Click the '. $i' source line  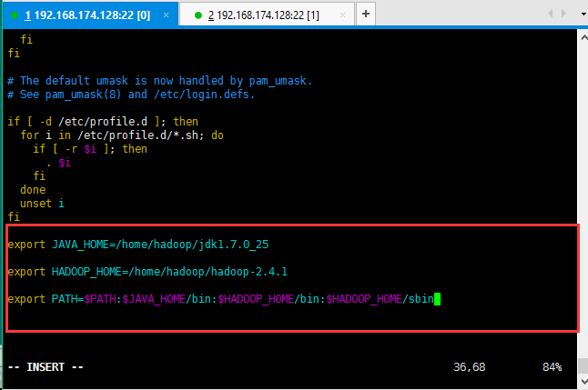(58, 163)
